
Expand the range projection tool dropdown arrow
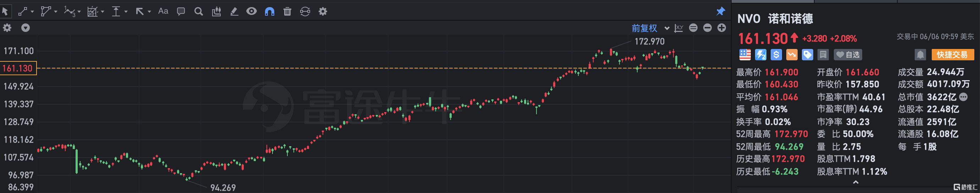click(x=103, y=12)
